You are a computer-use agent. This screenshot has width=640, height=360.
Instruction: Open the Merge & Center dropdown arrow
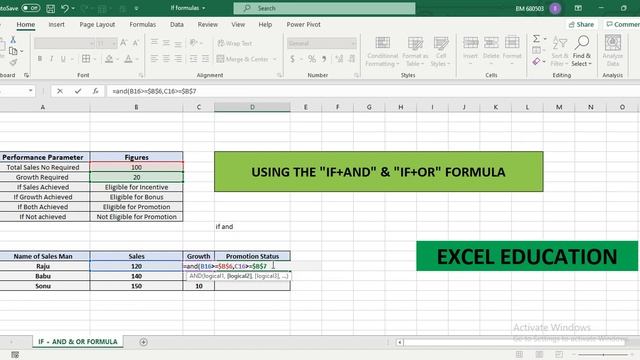coord(275,59)
